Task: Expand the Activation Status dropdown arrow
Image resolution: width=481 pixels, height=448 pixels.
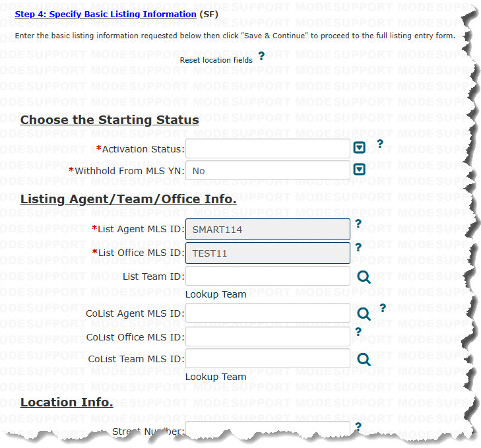Action: [x=359, y=148]
